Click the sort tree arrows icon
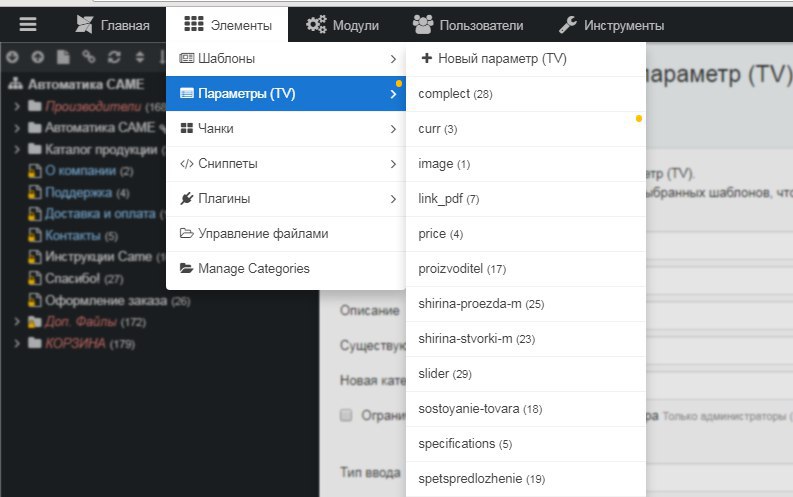This screenshot has height=497, width=793. (x=139, y=57)
